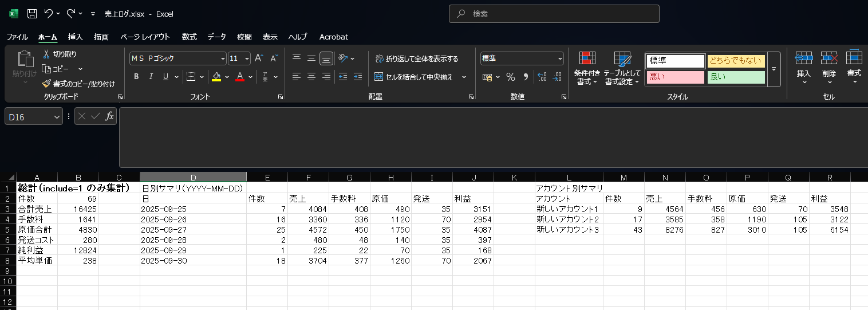Viewport: 868px width, 310px height.
Task: Open Conditional Formatting (条件付き書式)
Action: tap(587, 68)
